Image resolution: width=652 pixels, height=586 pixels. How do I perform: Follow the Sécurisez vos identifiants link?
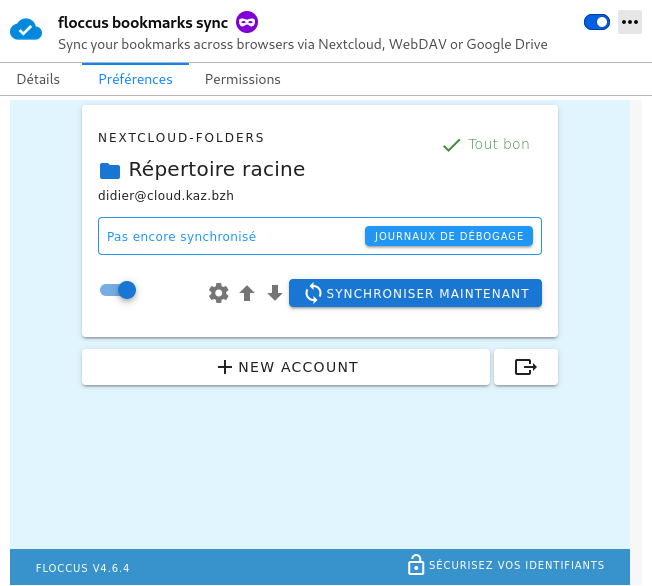[516, 565]
